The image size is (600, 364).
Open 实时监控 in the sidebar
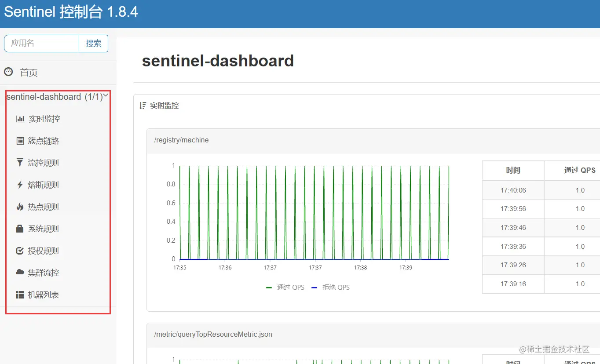(44, 119)
